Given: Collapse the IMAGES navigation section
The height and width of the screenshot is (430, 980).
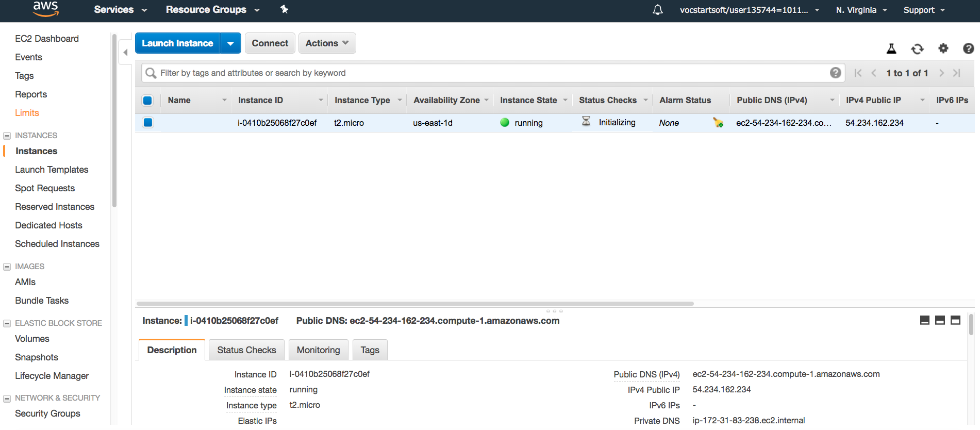Looking at the screenshot, I should 7,267.
